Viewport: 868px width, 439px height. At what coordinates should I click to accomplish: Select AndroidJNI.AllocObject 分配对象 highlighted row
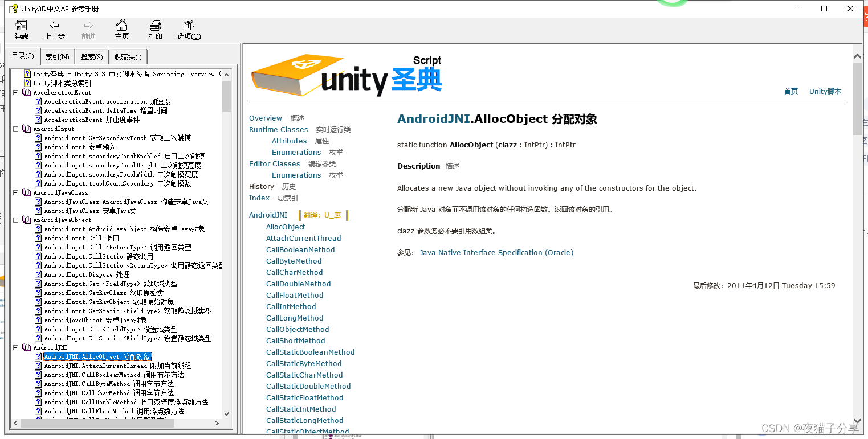pyautogui.click(x=97, y=356)
